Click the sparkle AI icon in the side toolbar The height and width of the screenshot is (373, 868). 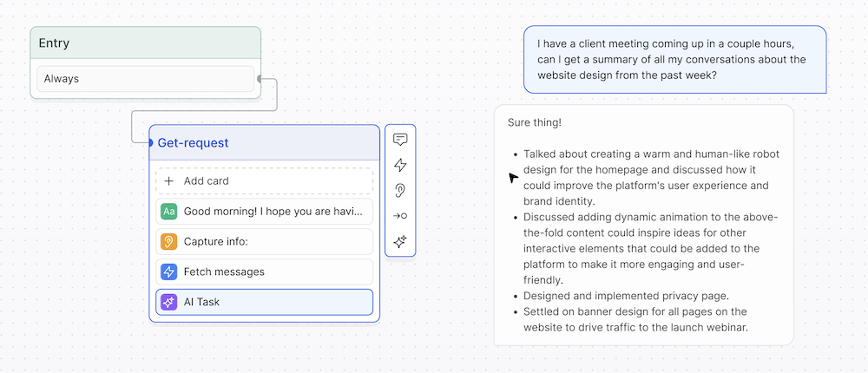point(400,242)
